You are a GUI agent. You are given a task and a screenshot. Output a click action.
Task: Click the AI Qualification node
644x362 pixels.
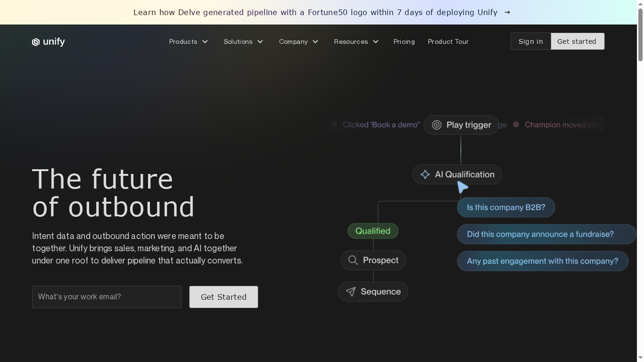click(457, 174)
